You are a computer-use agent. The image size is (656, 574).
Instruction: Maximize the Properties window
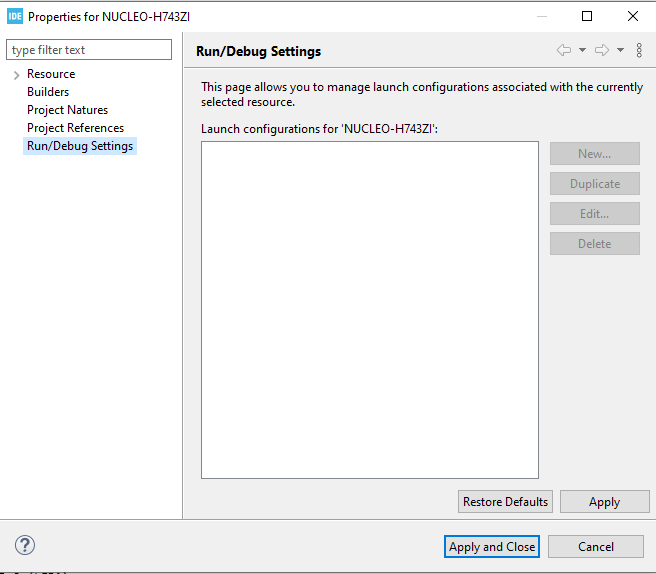coord(587,16)
